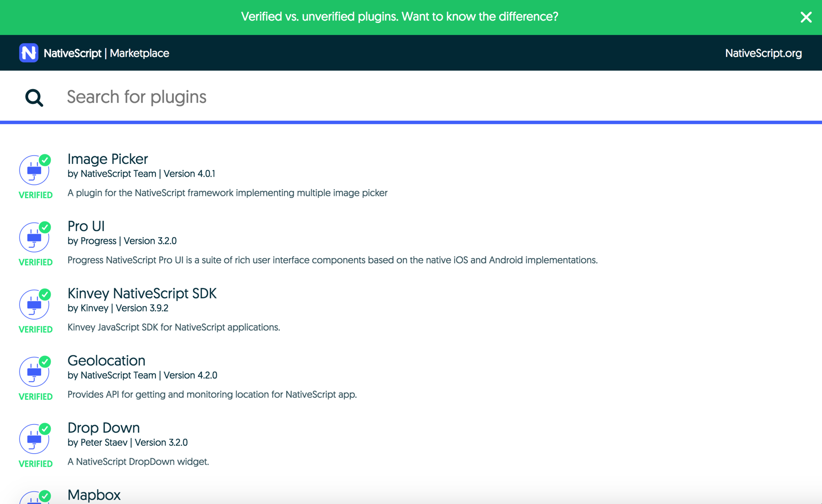Click the Geolocation plugin icon
The image size is (822, 504).
(x=34, y=372)
